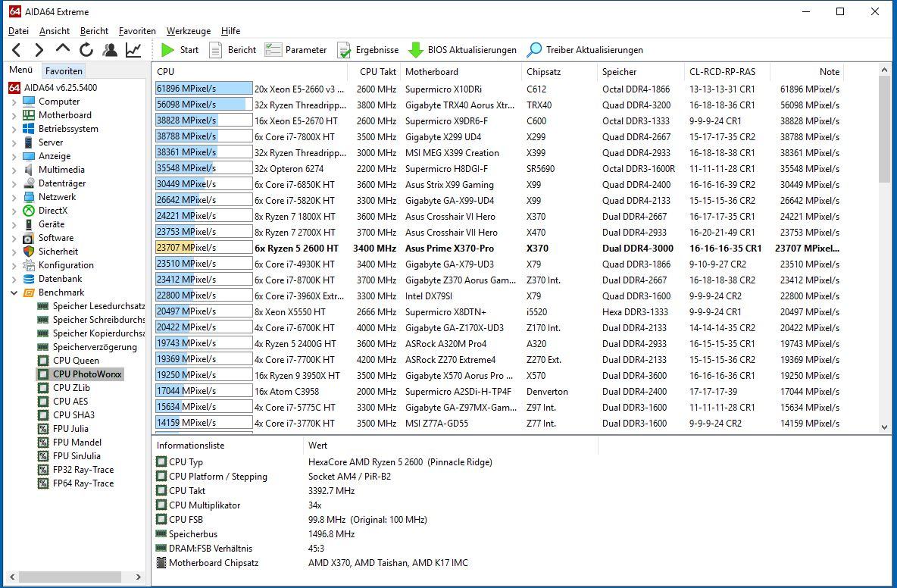
Task: Open CPU SHA3 benchmark
Action: click(x=67, y=415)
